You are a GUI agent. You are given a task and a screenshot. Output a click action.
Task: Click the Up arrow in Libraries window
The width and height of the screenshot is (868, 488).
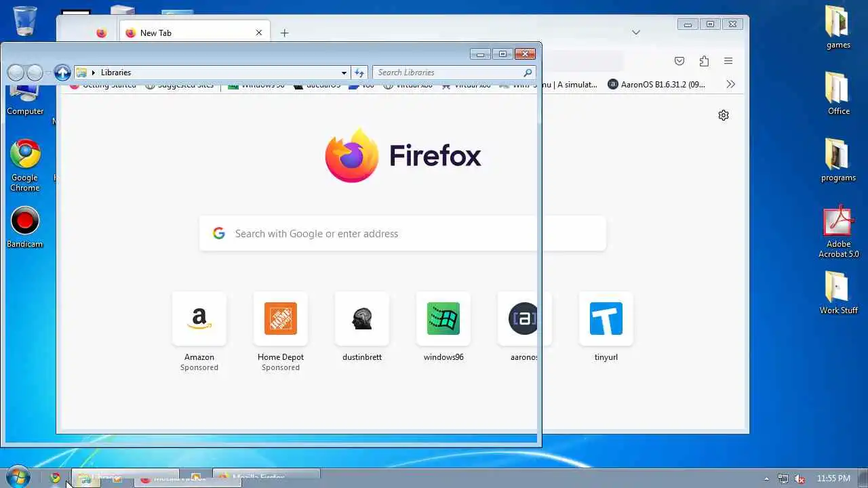62,73
